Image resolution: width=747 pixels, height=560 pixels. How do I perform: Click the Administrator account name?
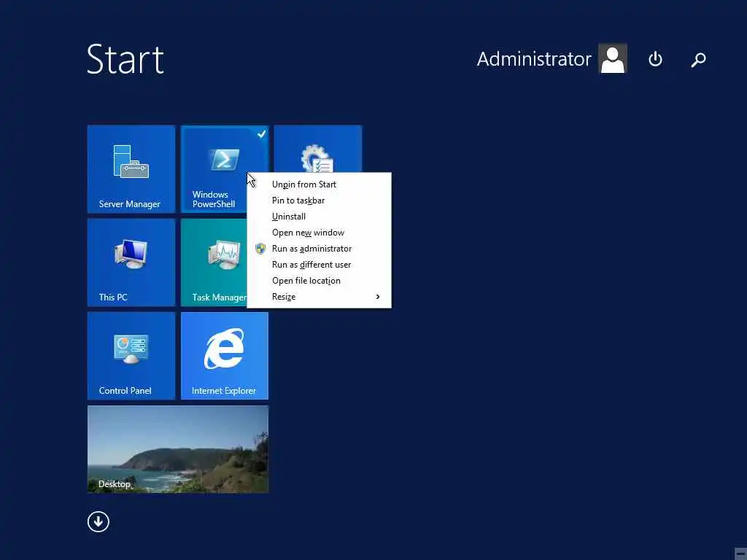pos(534,59)
